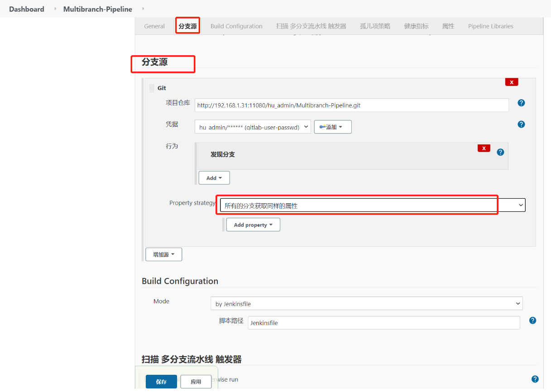Image resolution: width=551 pixels, height=392 pixels.
Task: Open Multibranch-Pipeline breadcrumb link
Action: click(x=98, y=9)
